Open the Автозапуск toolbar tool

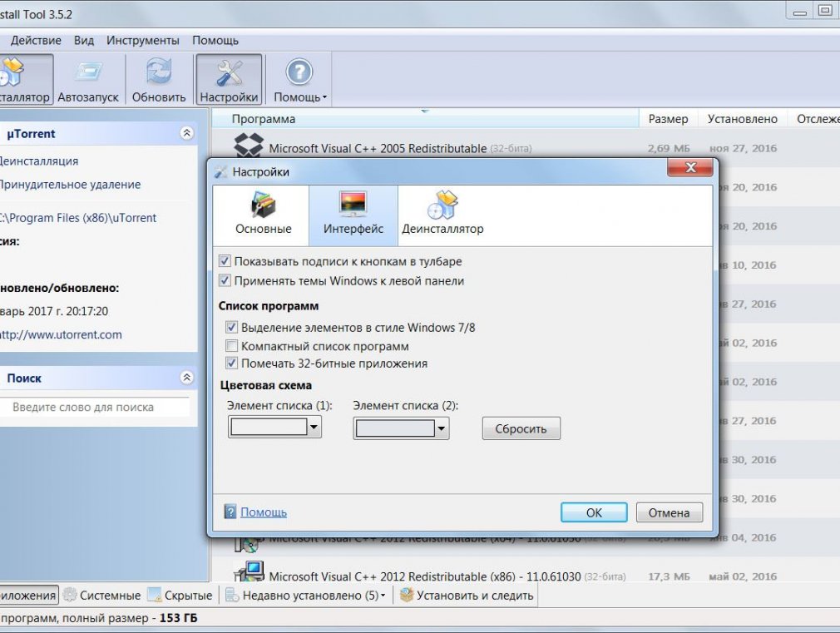[x=88, y=79]
